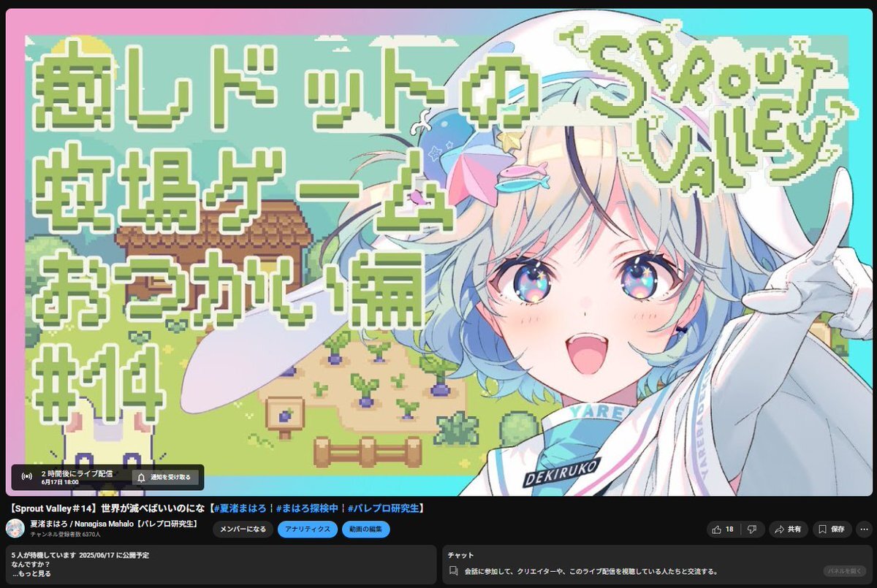877x588 pixels.
Task: Click the description line なんですか？
Action: (x=31, y=565)
